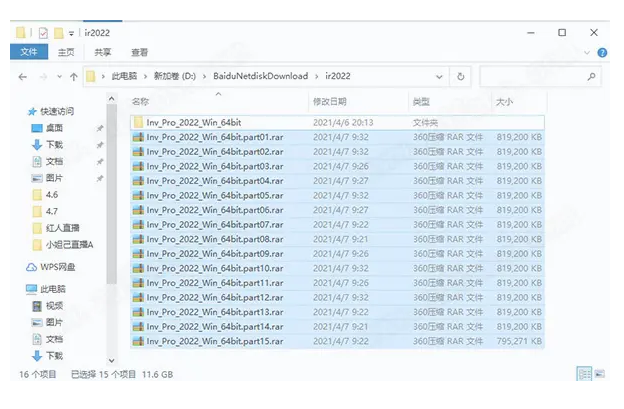Screen dimensions: 624x409
Task: Click file name Inv_Pro_2022_Win_64bit.part15.rar
Action: (x=215, y=341)
